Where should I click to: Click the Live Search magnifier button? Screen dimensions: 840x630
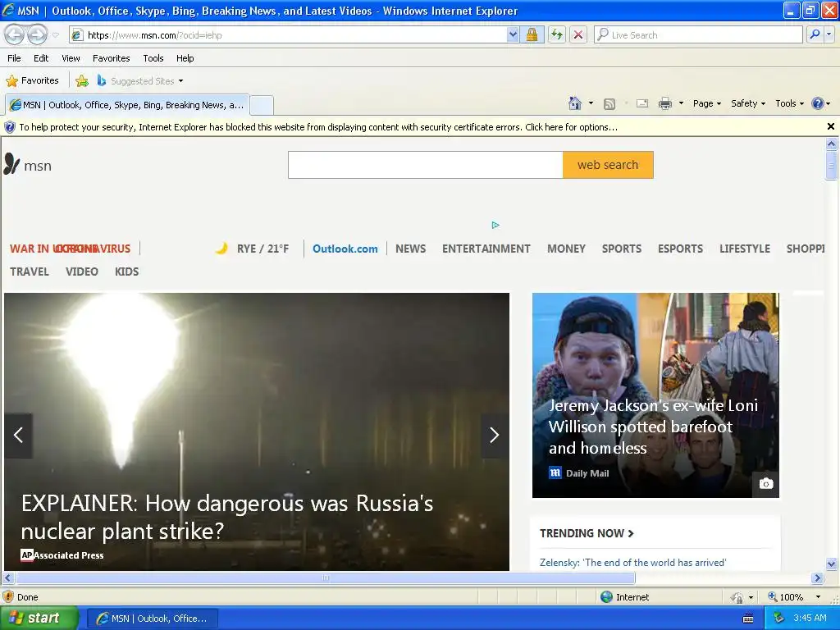(815, 34)
